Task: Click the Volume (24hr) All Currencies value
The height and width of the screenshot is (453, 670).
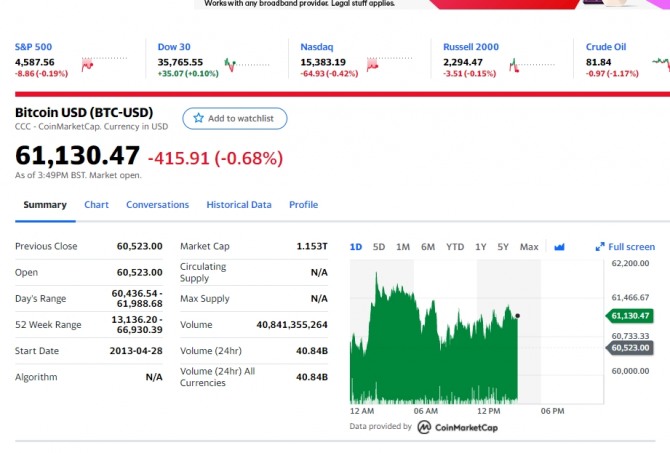Action: pos(312,377)
